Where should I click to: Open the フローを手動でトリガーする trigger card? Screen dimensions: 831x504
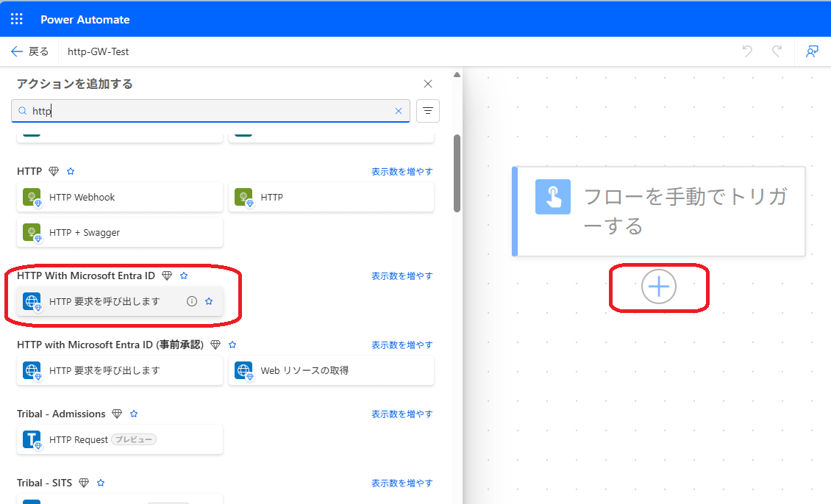[x=659, y=212]
